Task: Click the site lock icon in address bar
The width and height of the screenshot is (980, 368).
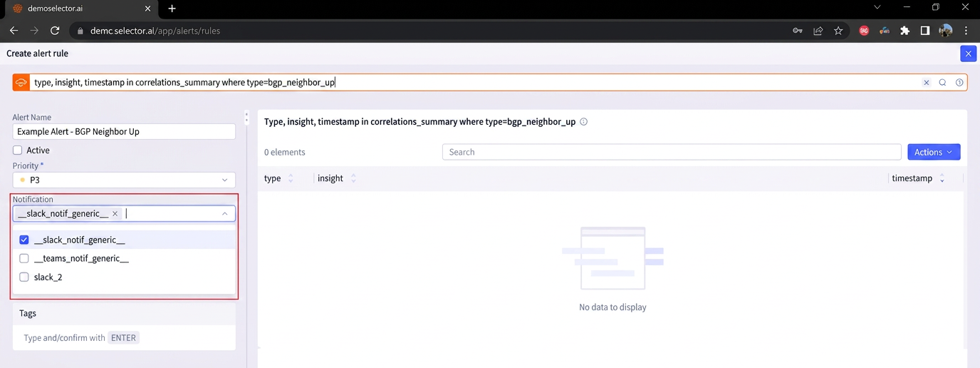Action: point(80,31)
